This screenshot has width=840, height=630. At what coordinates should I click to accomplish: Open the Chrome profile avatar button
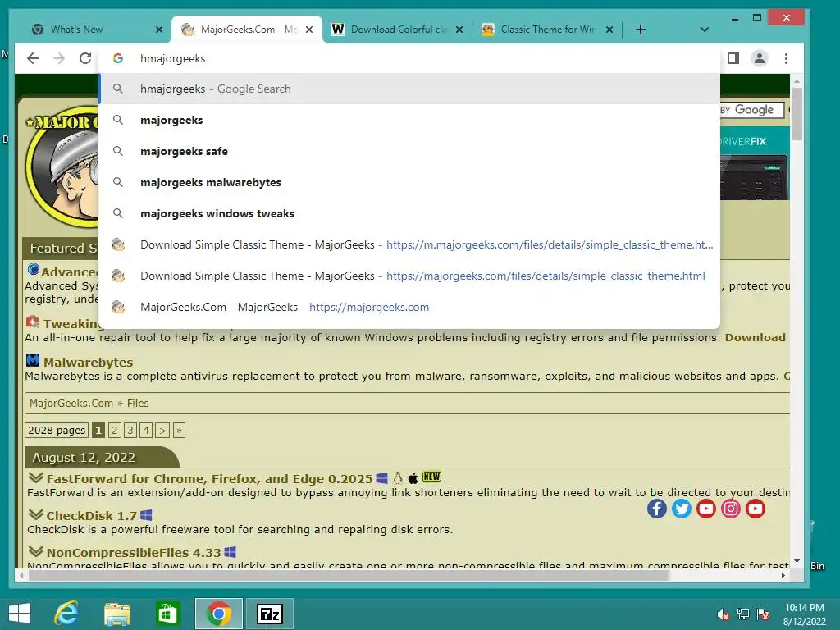(x=759, y=58)
